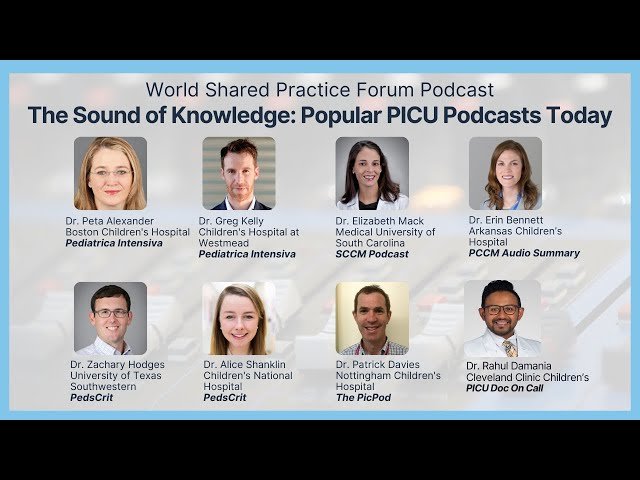
Task: Click 'Pediatrica Intensiva' under Dr. Peta Alexander
Action: (x=114, y=243)
